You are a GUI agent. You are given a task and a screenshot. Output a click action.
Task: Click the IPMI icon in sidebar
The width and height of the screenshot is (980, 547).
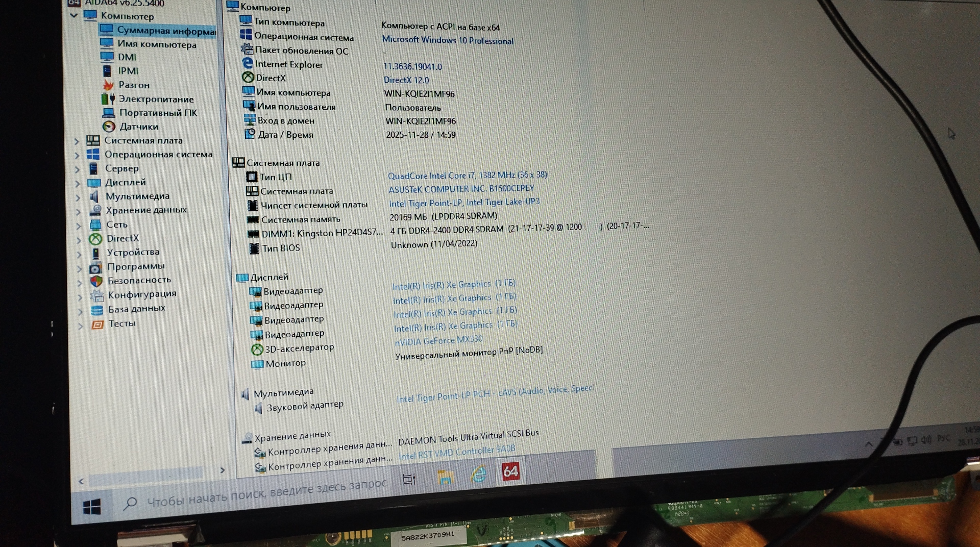coord(107,71)
